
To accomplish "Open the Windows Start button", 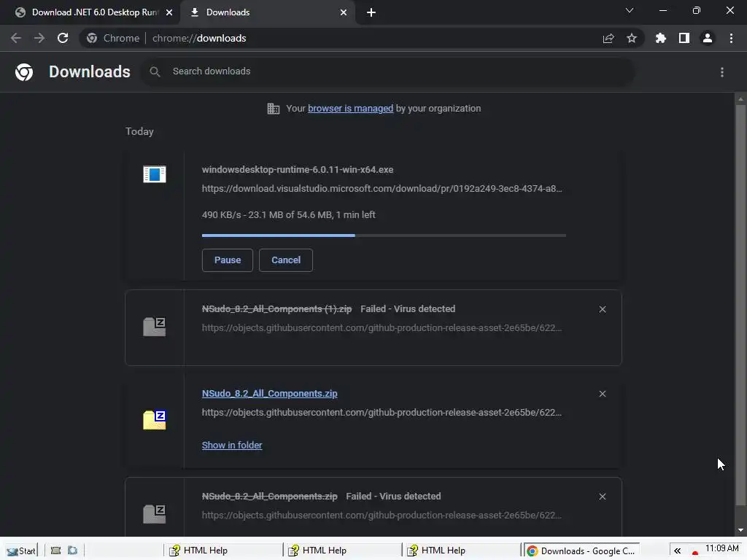I will (20, 551).
